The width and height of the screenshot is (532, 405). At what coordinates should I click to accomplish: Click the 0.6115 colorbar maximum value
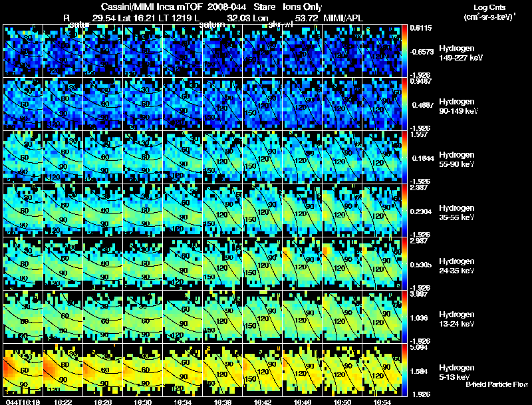point(421,28)
